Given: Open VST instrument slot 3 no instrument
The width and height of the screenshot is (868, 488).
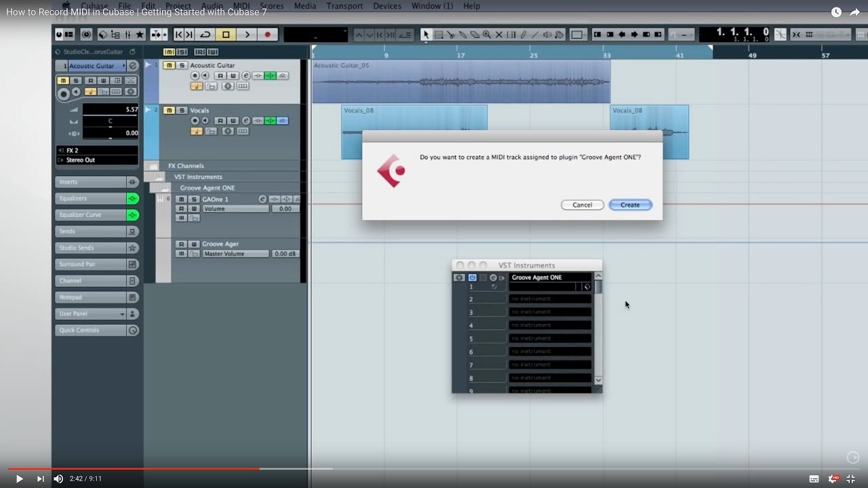Looking at the screenshot, I should point(550,312).
